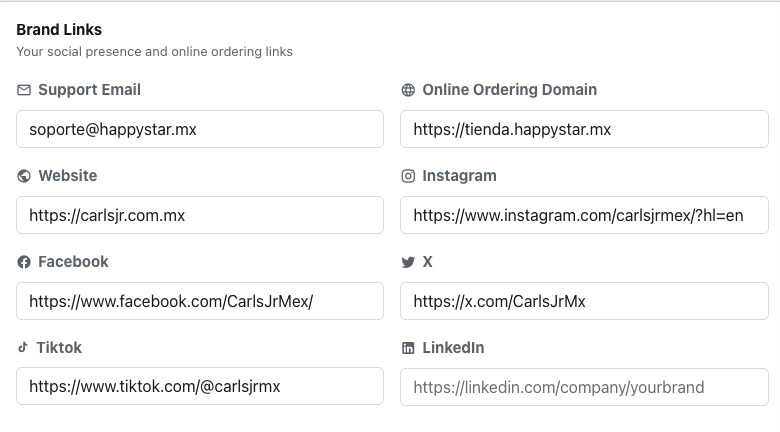Click the empty LinkedIn URL field
The width and height of the screenshot is (780, 432).
pyautogui.click(x=585, y=387)
